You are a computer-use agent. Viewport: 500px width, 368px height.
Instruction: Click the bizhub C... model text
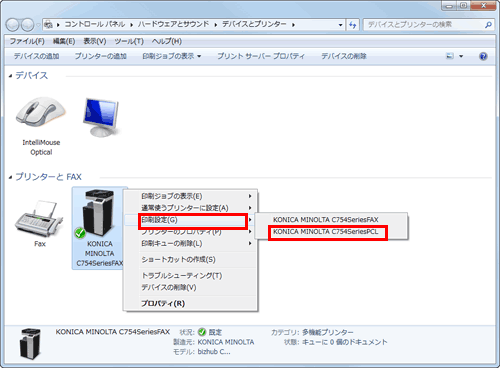214,352
